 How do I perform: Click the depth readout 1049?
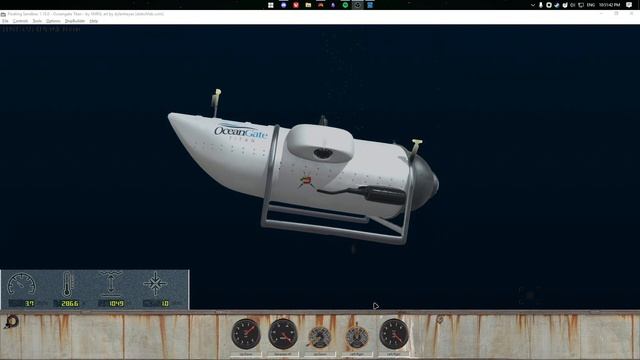(111, 303)
